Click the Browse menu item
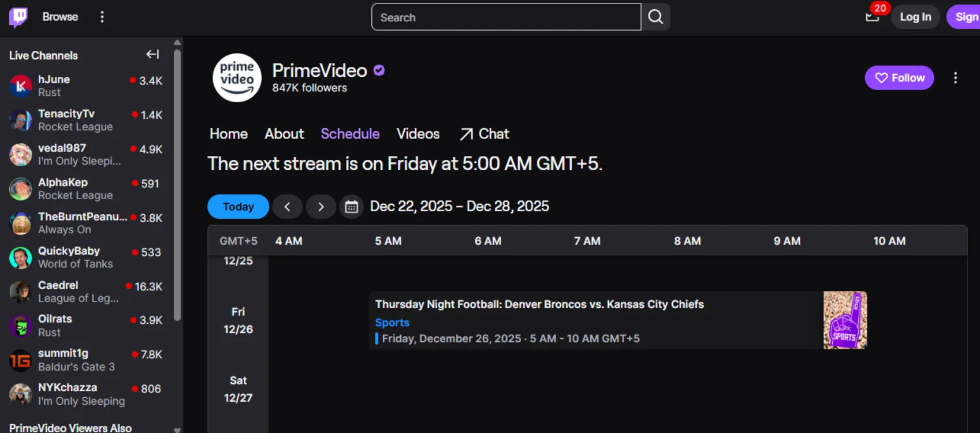The image size is (980, 433). (x=60, y=17)
